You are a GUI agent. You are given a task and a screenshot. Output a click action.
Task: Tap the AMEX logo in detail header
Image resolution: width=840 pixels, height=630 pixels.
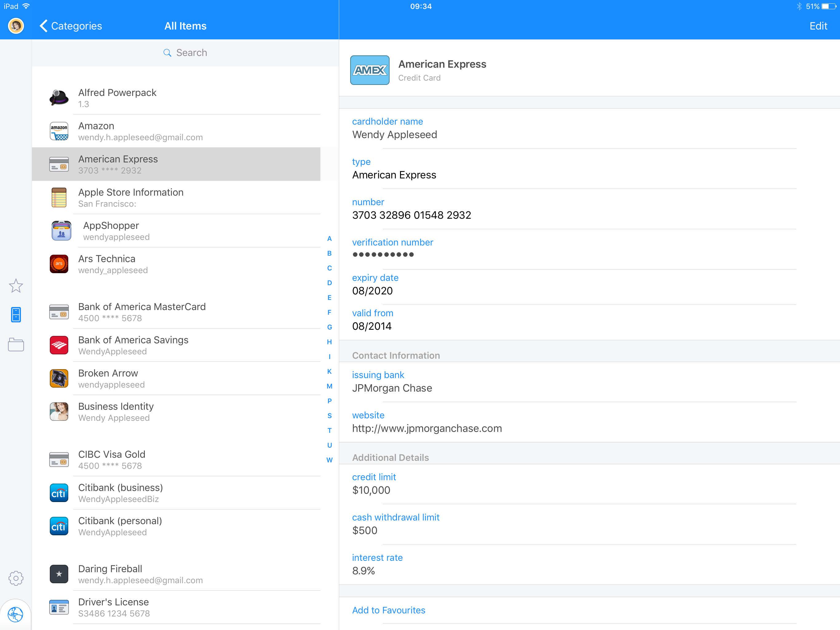pyautogui.click(x=370, y=70)
